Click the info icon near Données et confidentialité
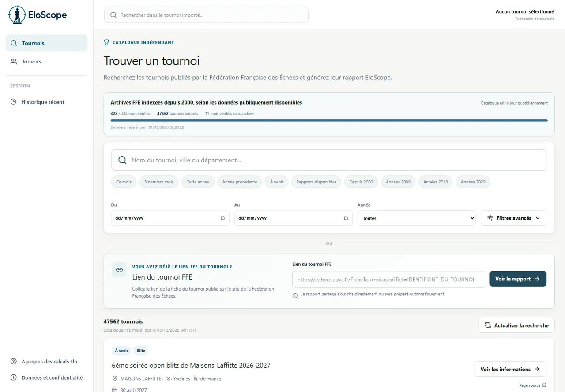565x392 pixels. point(13,378)
